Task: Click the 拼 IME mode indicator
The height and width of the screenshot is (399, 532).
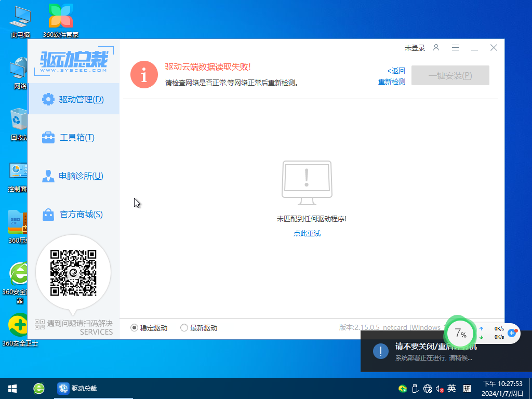Action: (x=467, y=389)
